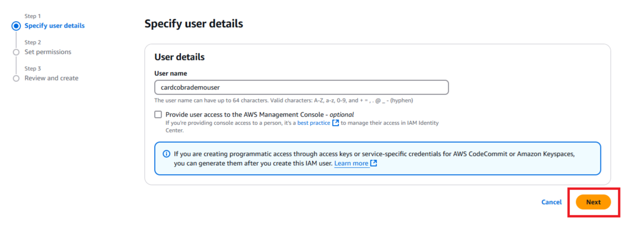Screen dimensions: 644x242
Task: Click the 'Specify user details' page title
Action: click(193, 24)
